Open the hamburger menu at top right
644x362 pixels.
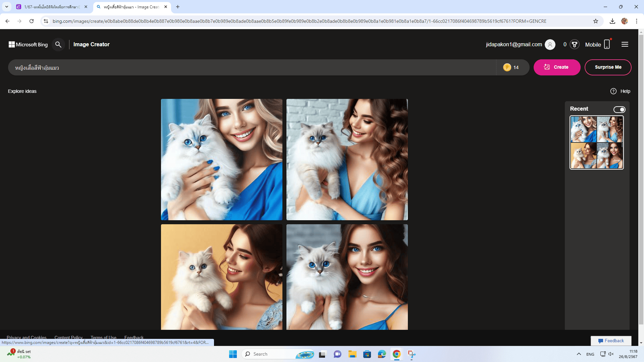(625, 45)
